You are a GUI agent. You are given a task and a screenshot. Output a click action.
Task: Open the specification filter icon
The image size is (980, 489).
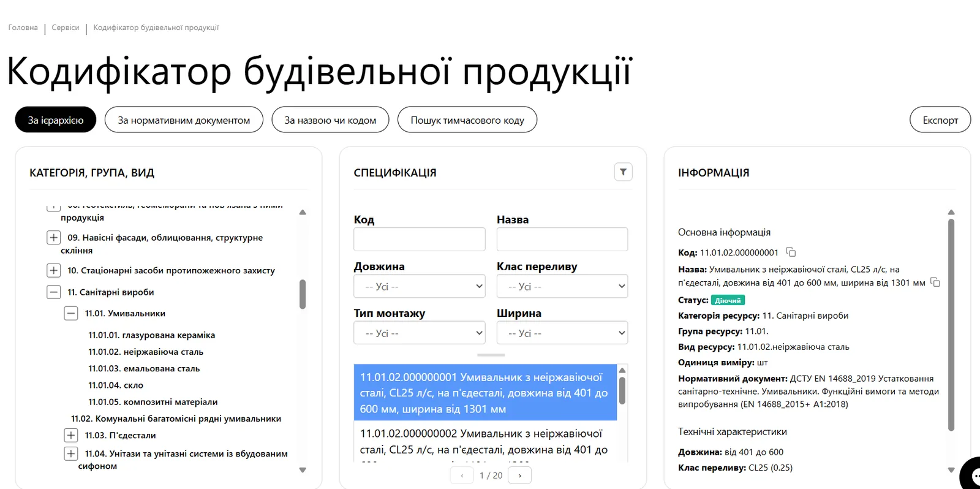pyautogui.click(x=623, y=172)
